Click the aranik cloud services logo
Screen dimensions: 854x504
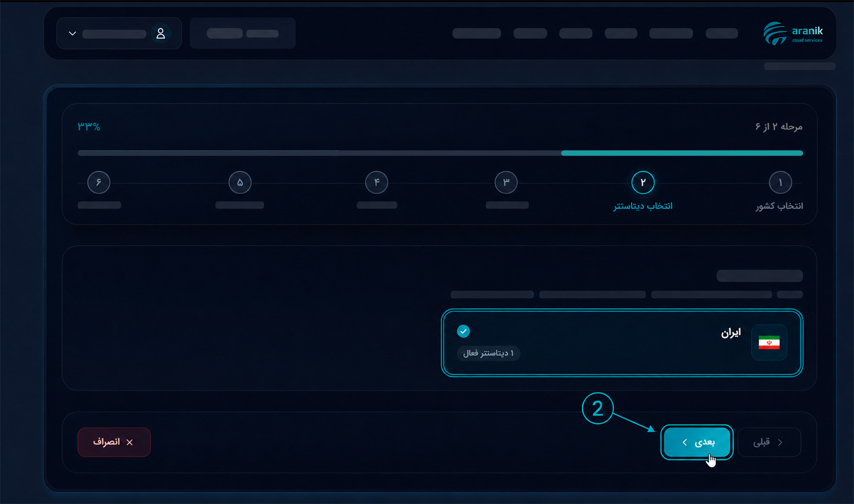(x=793, y=34)
